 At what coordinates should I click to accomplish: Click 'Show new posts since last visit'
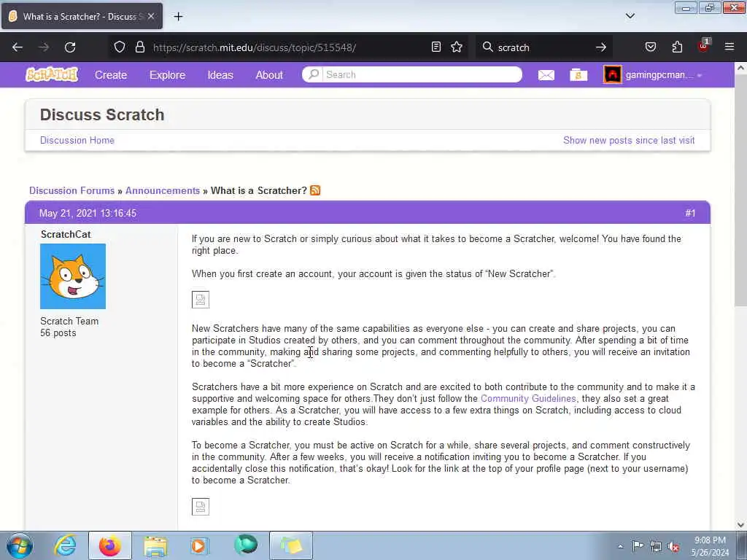(x=629, y=140)
